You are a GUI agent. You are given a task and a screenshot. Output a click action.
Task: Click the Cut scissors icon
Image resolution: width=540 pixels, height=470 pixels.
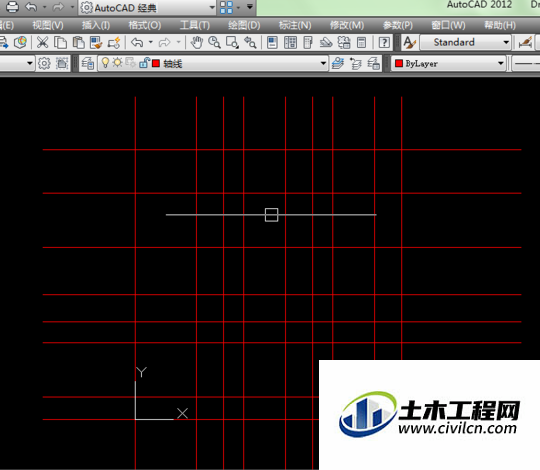coord(42,43)
